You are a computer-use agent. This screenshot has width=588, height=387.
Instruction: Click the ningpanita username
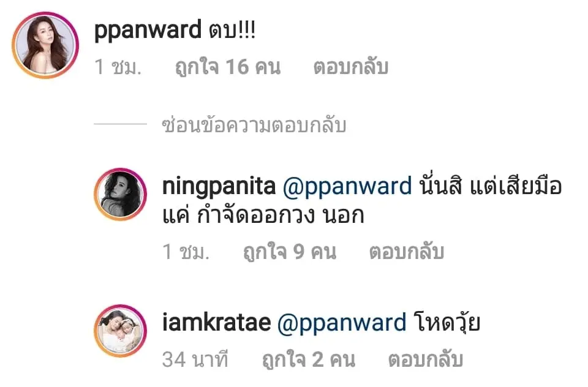pos(219,187)
